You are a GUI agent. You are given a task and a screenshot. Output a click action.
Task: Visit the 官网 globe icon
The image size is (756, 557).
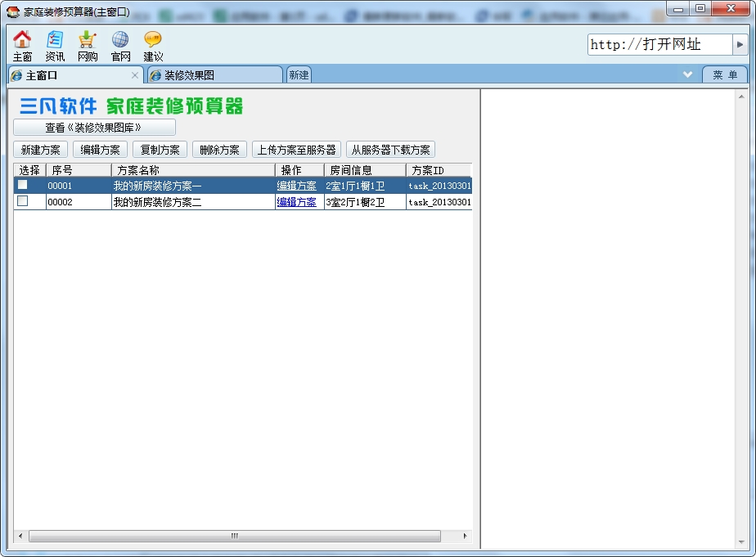[x=120, y=47]
